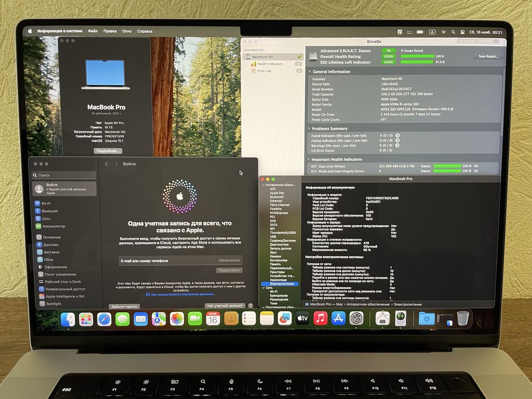Open Reminders app in the Dock
Screen dimensions: 532x399
point(248,319)
